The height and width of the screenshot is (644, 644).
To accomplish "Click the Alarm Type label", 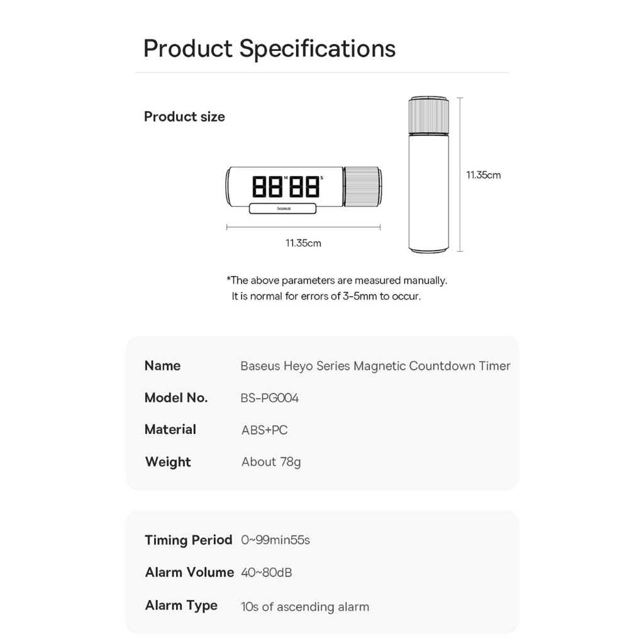I will pos(181,606).
